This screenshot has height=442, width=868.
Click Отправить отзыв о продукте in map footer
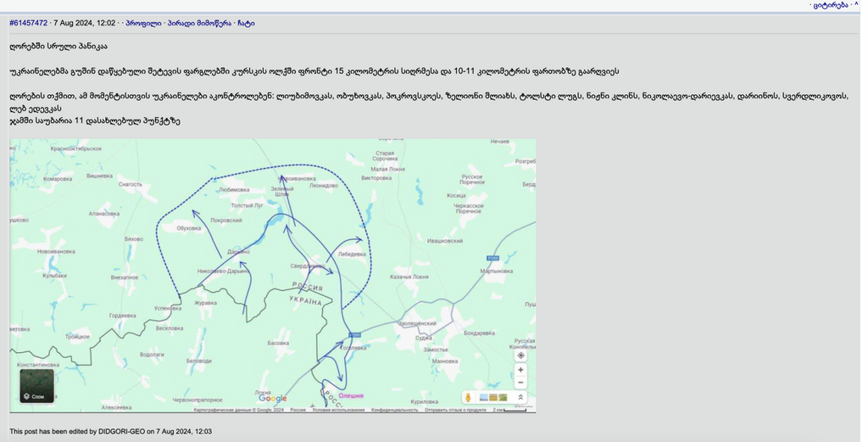455,410
